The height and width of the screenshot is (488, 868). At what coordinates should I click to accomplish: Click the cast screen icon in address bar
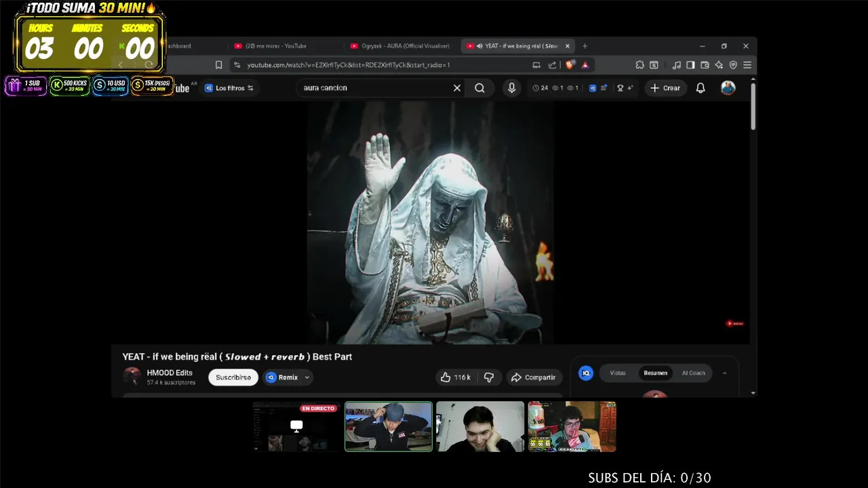(x=536, y=65)
